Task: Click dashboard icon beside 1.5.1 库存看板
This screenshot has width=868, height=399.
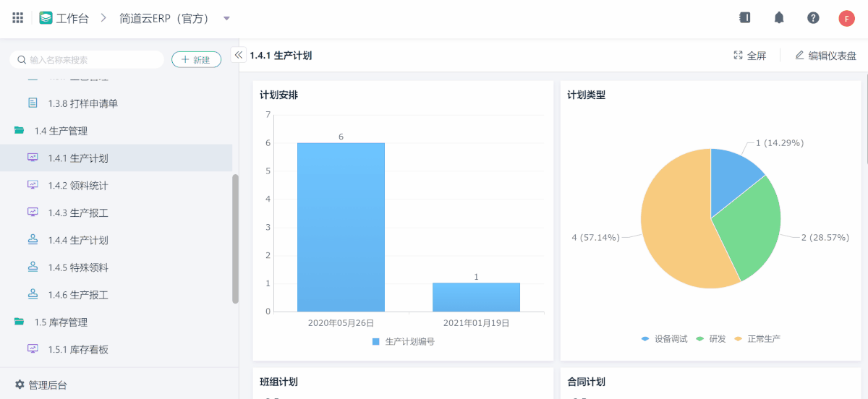Action: 33,349
